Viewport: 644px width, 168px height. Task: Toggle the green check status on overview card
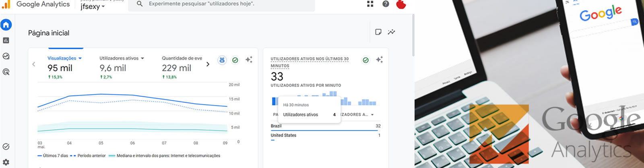pyautogui.click(x=235, y=60)
